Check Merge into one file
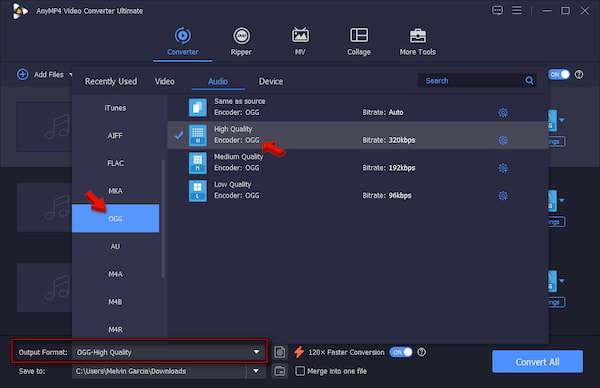The width and height of the screenshot is (600, 388). [300, 371]
